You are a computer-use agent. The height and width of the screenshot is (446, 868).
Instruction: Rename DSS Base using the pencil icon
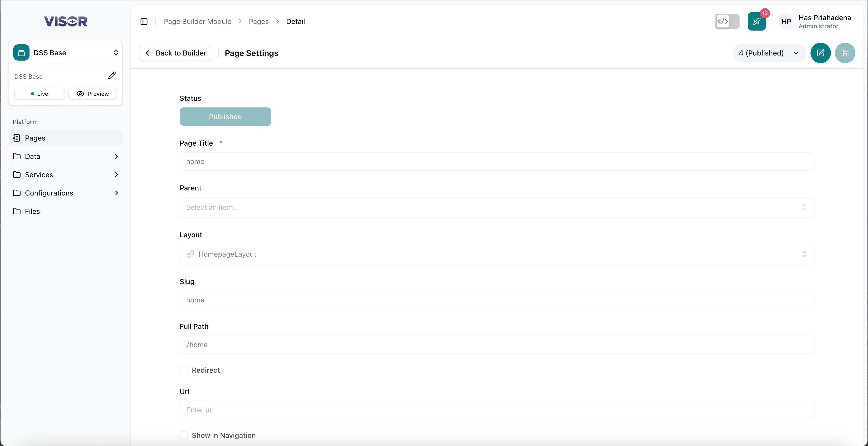[x=112, y=76]
